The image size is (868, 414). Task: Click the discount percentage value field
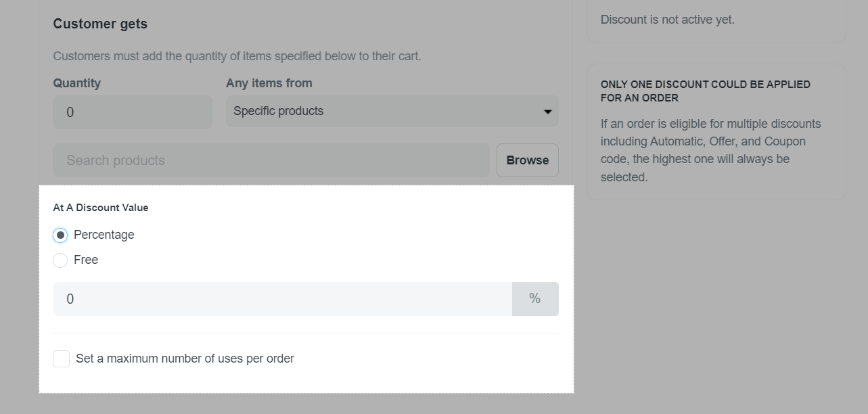tap(283, 299)
